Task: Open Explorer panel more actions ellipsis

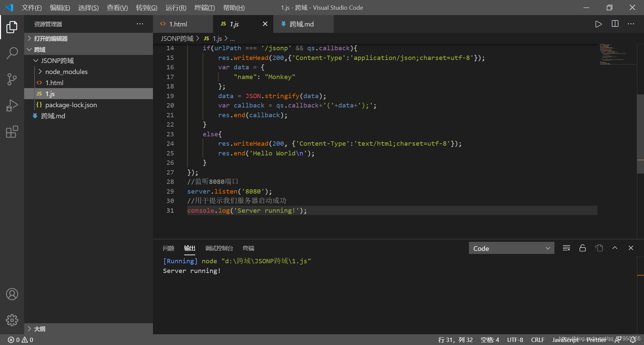Action: coord(140,24)
